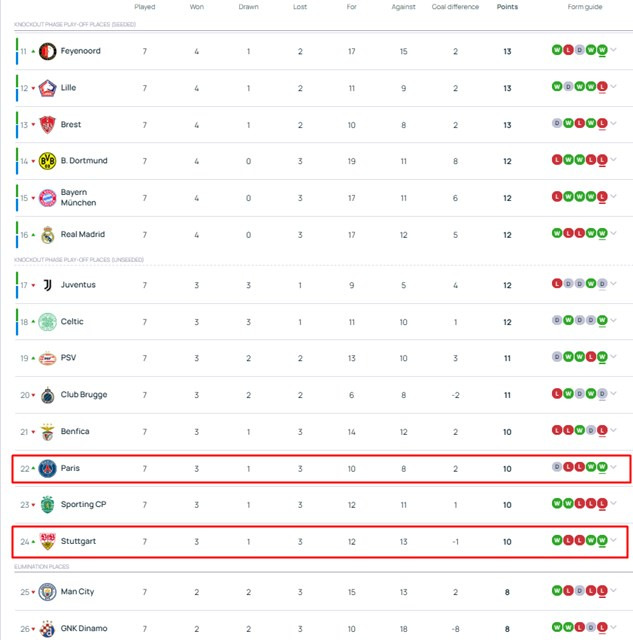Click the Juventus logo

[x=47, y=285]
